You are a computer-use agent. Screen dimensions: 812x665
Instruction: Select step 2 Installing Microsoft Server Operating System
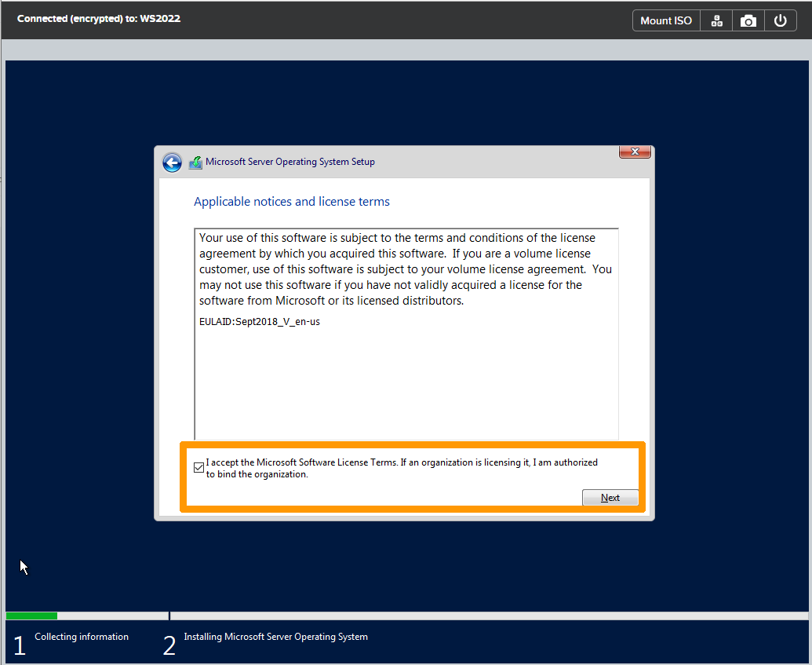275,637
